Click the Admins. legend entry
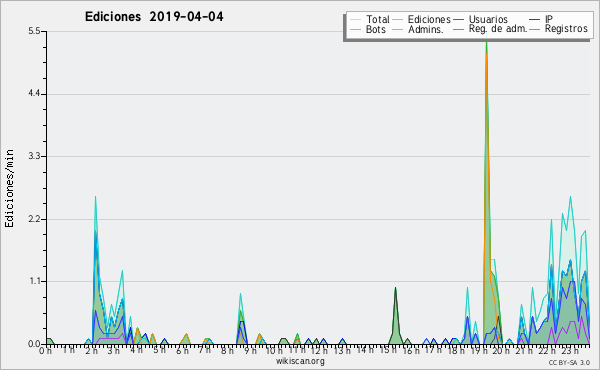 [x=418, y=29]
